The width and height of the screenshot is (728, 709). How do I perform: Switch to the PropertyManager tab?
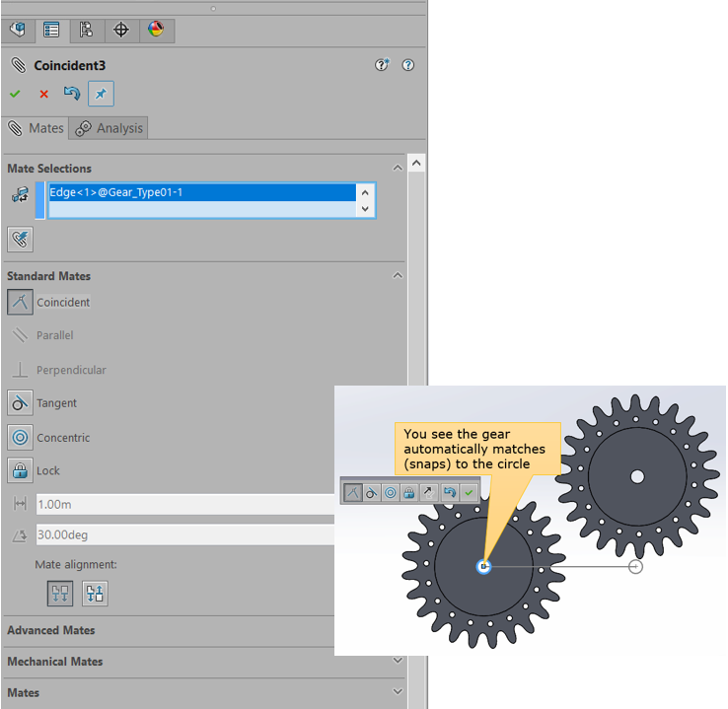point(51,30)
